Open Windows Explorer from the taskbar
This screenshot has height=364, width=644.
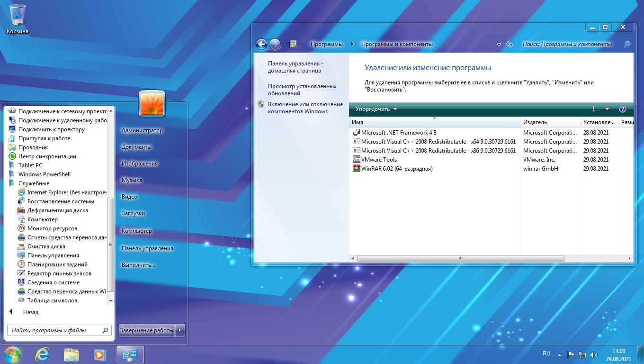(x=72, y=354)
